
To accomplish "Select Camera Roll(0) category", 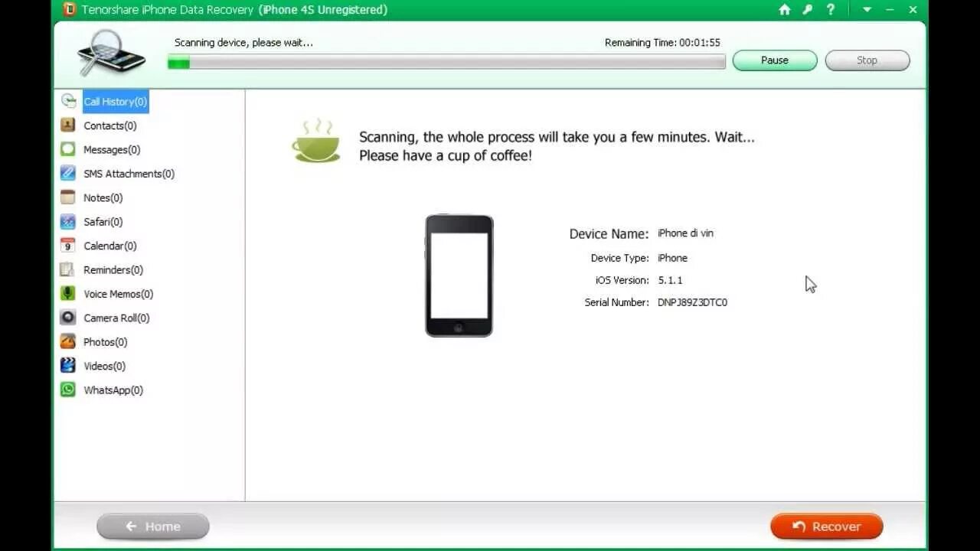I will [116, 318].
